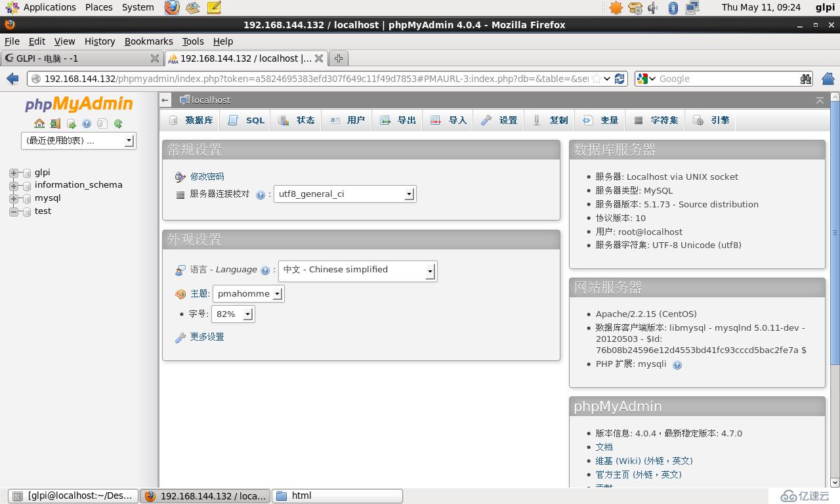
Task: Click the phpMyAdmin logo
Action: point(79,104)
